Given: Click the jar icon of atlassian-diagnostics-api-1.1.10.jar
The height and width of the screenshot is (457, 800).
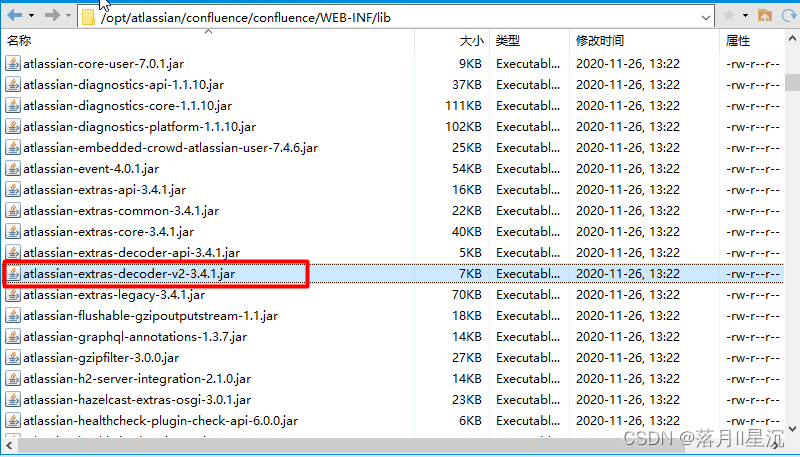Looking at the screenshot, I should (13, 84).
